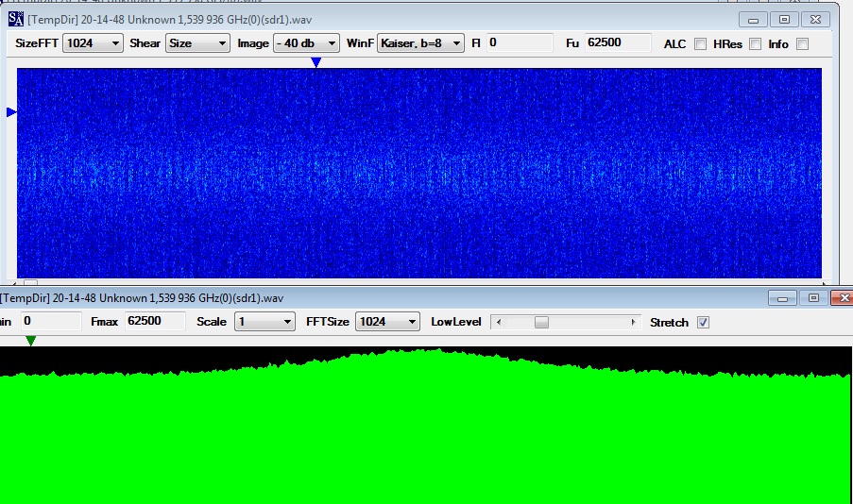Open the FFTSize dropdown in lower window
Viewport: 853px width, 504px height.
[x=387, y=321]
